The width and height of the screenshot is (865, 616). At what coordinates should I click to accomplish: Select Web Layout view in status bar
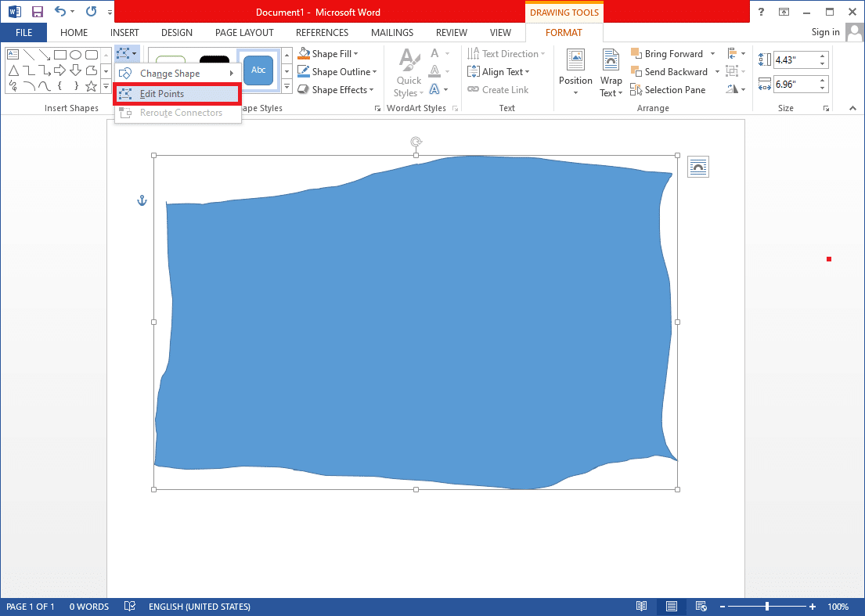coord(701,606)
